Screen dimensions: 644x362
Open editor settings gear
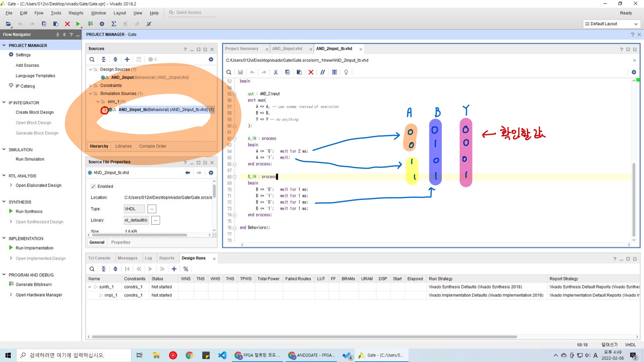[x=634, y=72]
